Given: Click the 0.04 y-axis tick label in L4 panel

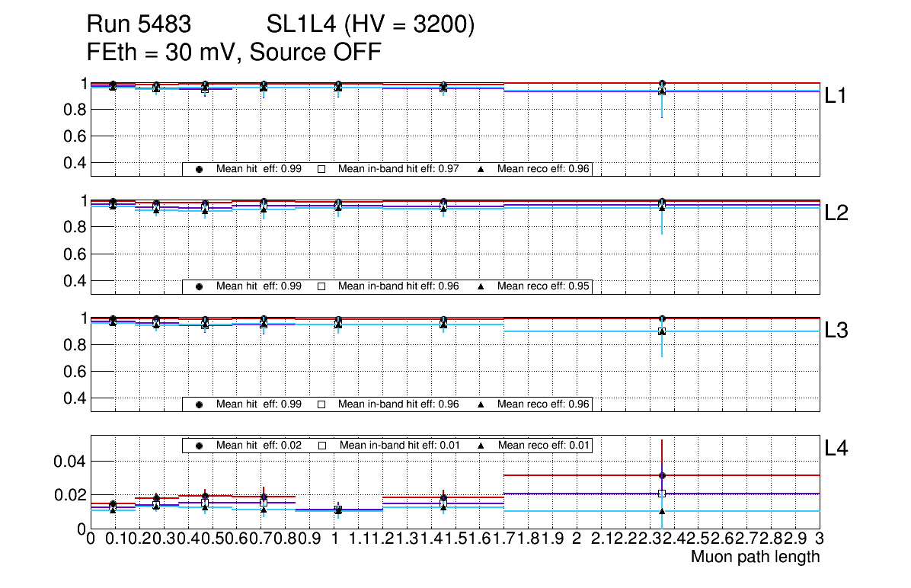Looking at the screenshot, I should point(67,462).
